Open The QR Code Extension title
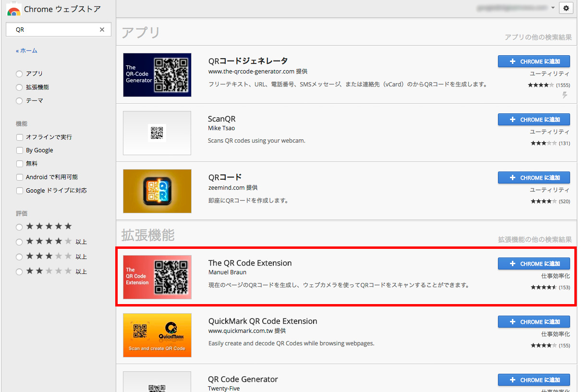The width and height of the screenshot is (583, 392). 250,263
